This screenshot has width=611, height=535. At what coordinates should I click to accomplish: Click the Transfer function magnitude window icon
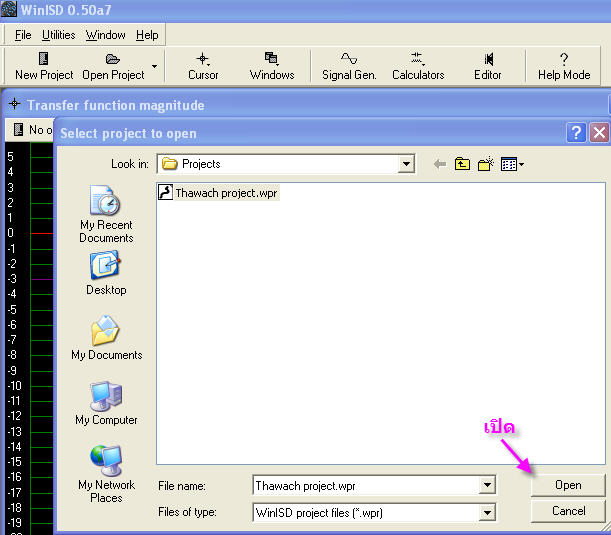(x=14, y=104)
